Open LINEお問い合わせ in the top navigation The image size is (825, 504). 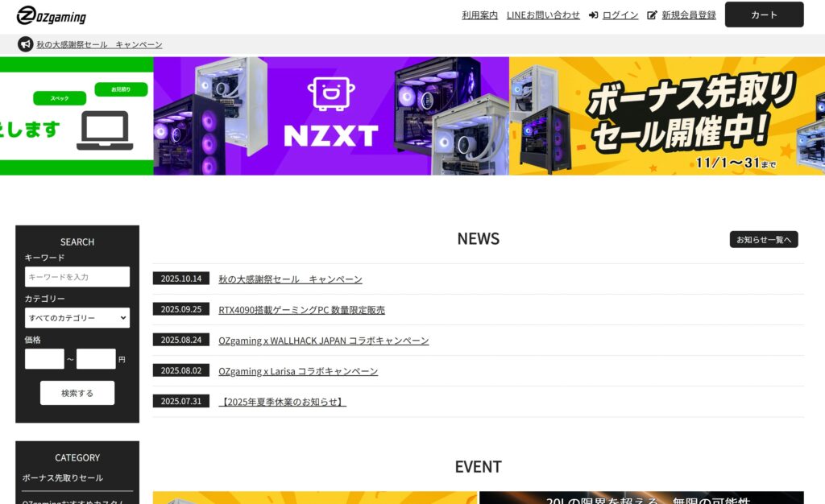(543, 14)
